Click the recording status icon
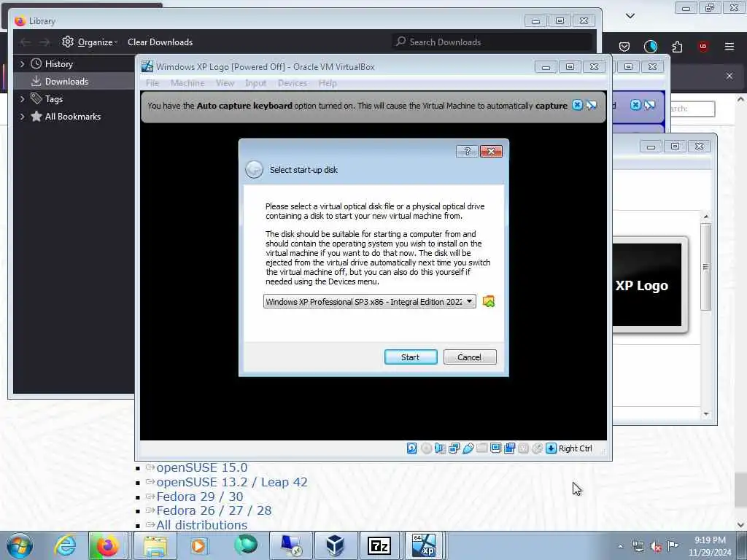Screen dimensions: 747x560 (x=510, y=448)
